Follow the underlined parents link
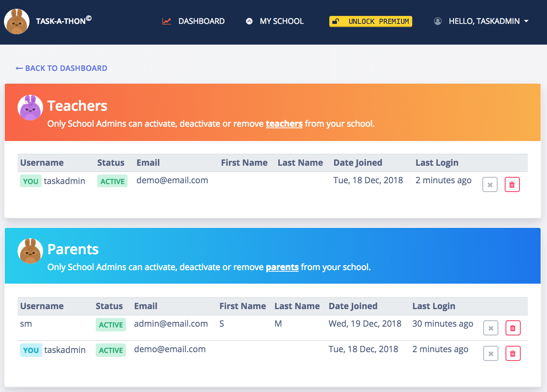547x392 pixels. [x=282, y=267]
